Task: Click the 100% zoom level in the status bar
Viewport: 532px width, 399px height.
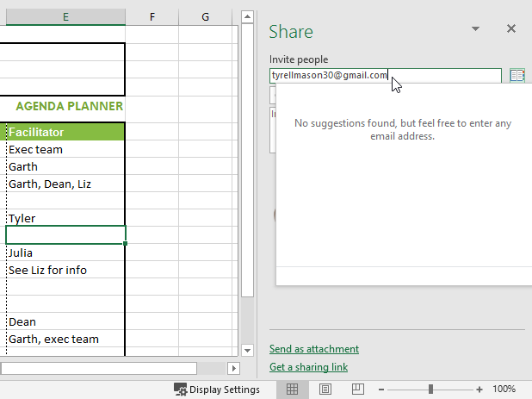Action: 504,390
